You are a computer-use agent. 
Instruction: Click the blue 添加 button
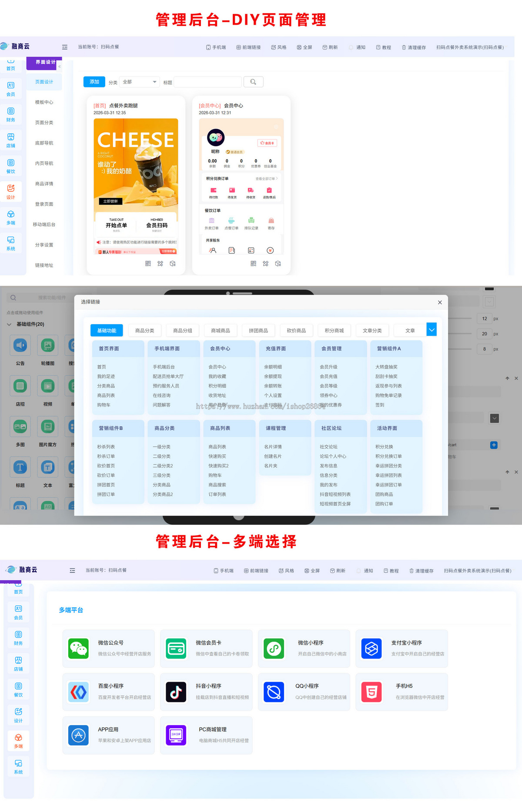pos(94,82)
